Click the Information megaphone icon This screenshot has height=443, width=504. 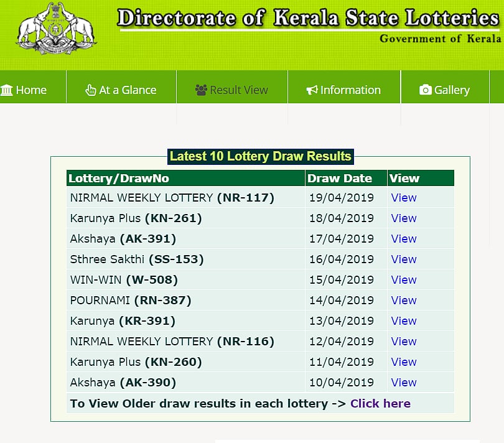(312, 90)
